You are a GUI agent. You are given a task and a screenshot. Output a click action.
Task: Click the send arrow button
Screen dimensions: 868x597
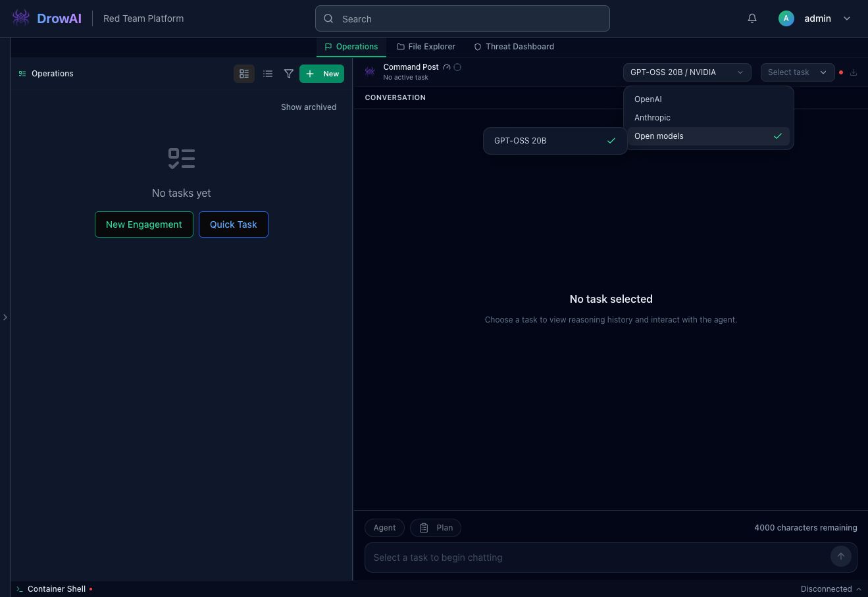point(841,556)
